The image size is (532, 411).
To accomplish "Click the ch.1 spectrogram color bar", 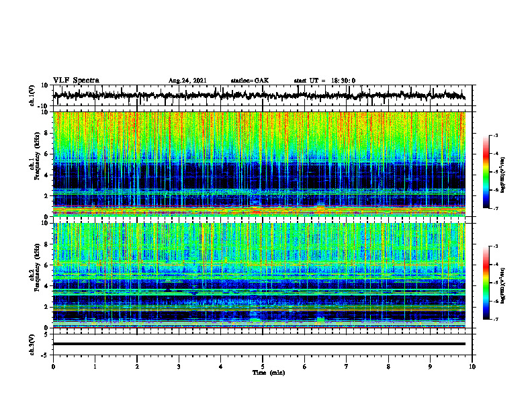I will (486, 172).
